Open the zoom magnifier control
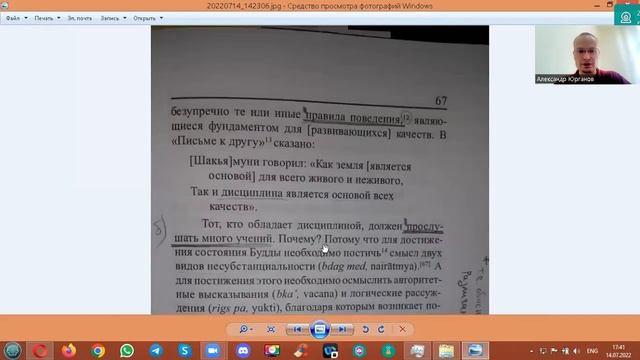640x360 pixels. click(x=245, y=329)
